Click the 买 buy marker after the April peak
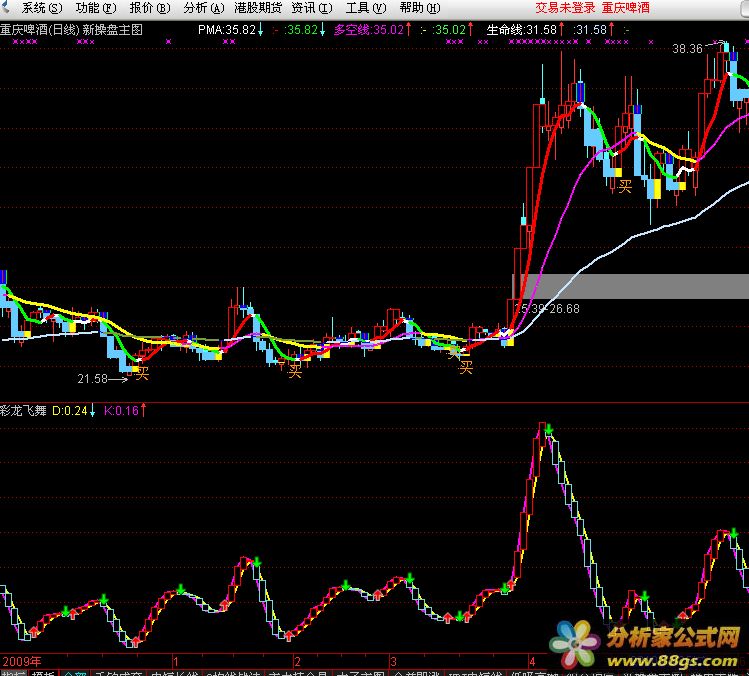 pos(625,186)
